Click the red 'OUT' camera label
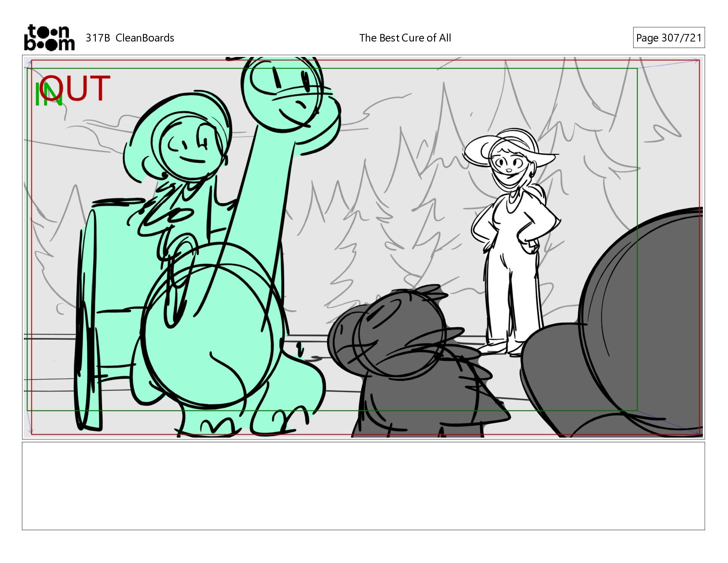The width and height of the screenshot is (728, 563). 75,88
